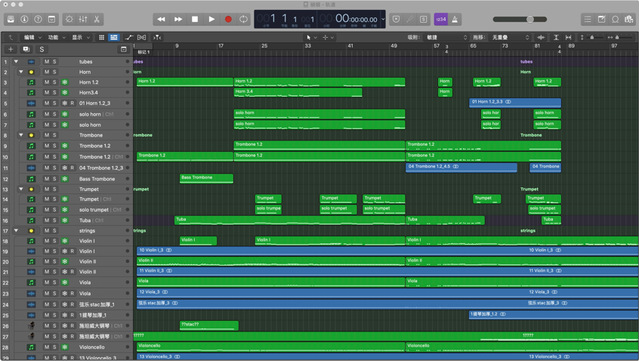Open Smart Controls
The width and height of the screenshot is (639, 361).
[x=69, y=19]
